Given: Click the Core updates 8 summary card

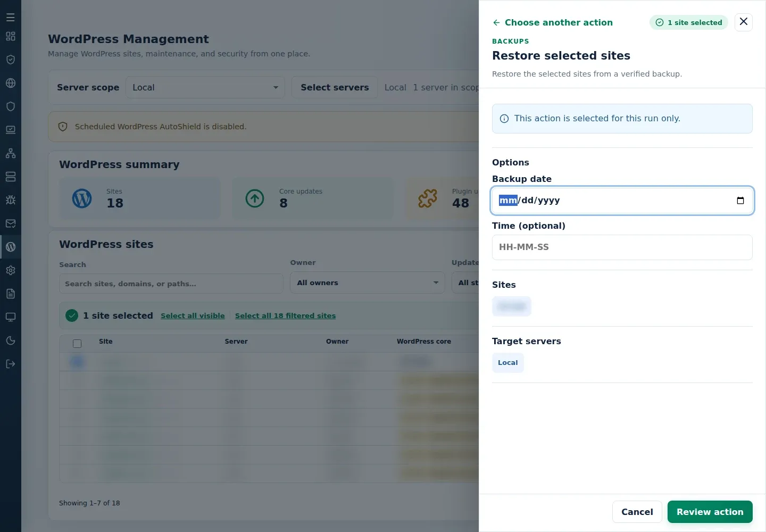Looking at the screenshot, I should [x=313, y=198].
